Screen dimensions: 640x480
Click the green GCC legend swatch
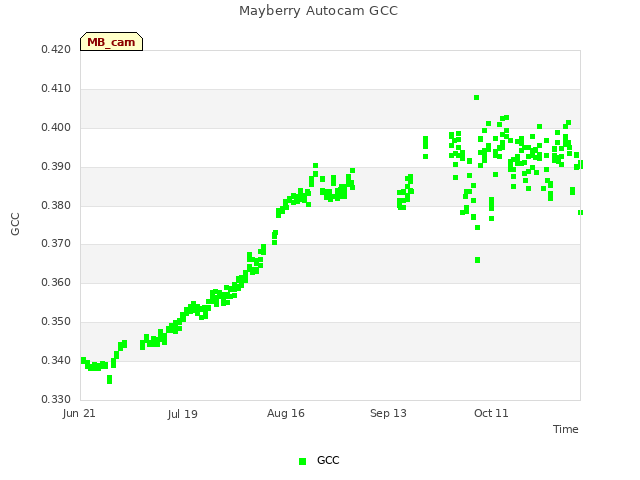tap(302, 461)
